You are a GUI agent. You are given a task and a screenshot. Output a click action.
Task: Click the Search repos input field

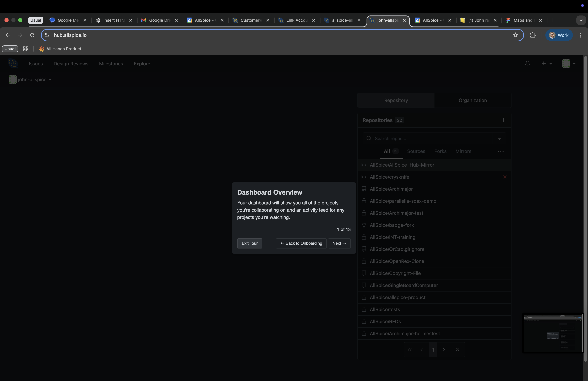(x=428, y=139)
